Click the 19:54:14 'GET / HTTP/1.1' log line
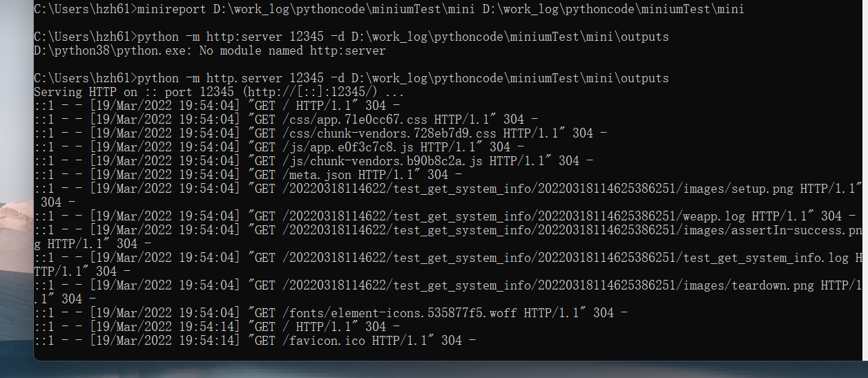 point(216,327)
